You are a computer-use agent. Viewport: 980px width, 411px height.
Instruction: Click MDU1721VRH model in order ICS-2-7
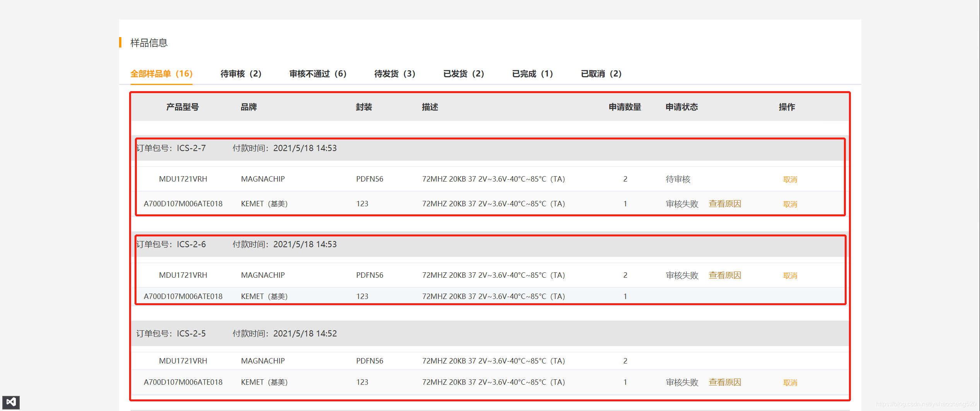click(183, 179)
